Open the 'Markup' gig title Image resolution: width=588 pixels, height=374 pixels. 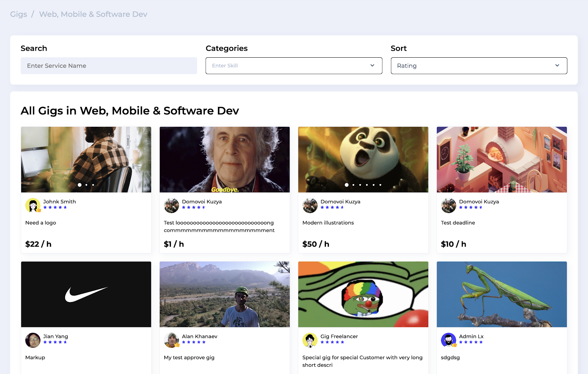pos(35,357)
